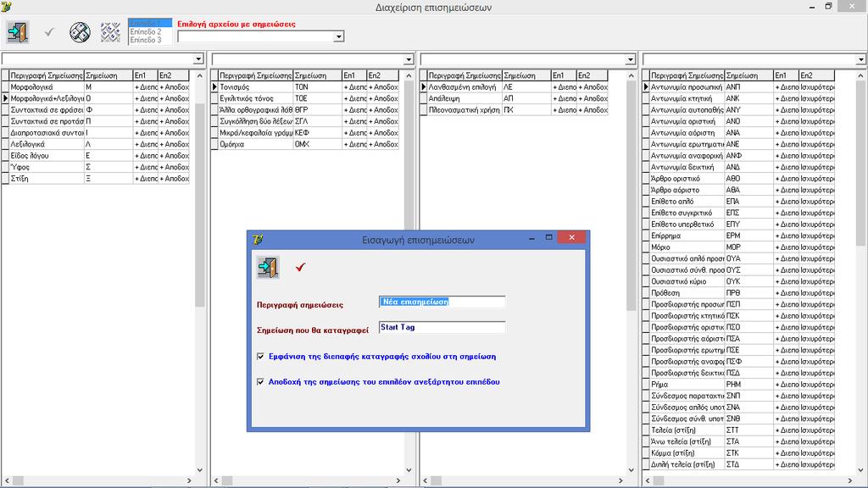The height and width of the screenshot is (488, 868).
Task: Select Επίπεδο 2 in the level list
Action: coord(150,31)
